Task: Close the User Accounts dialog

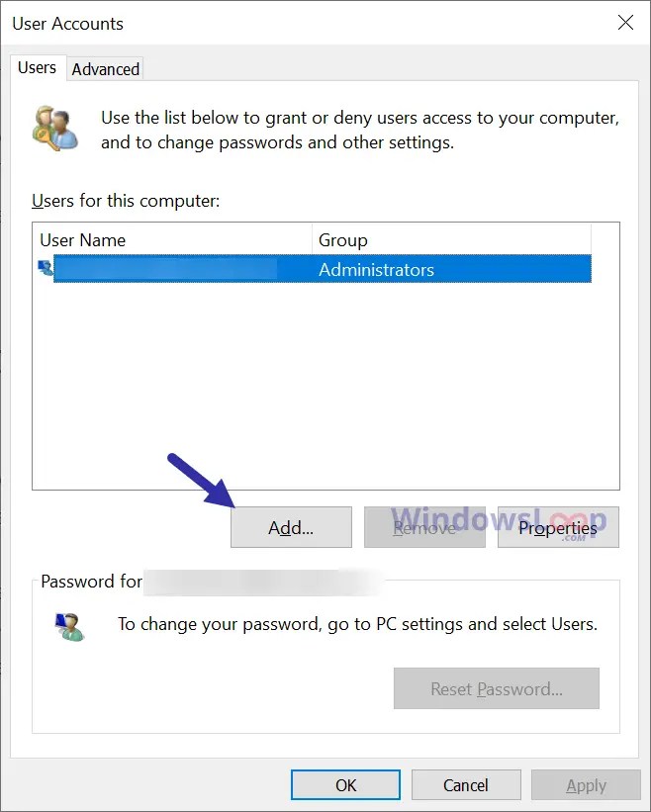Action: [625, 23]
